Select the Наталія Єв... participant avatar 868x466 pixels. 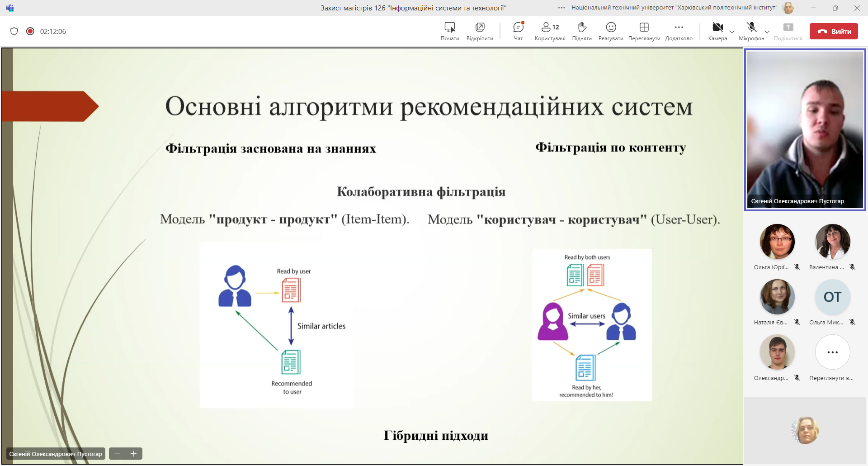777,297
